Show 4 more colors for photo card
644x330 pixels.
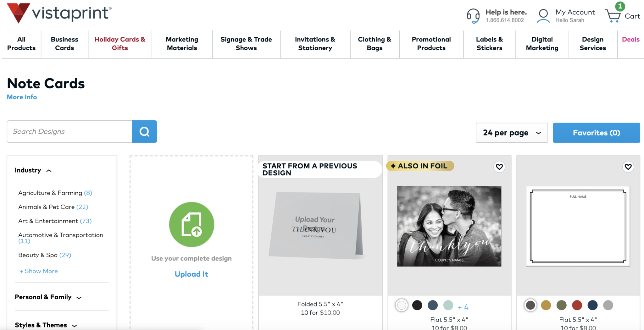coord(463,307)
